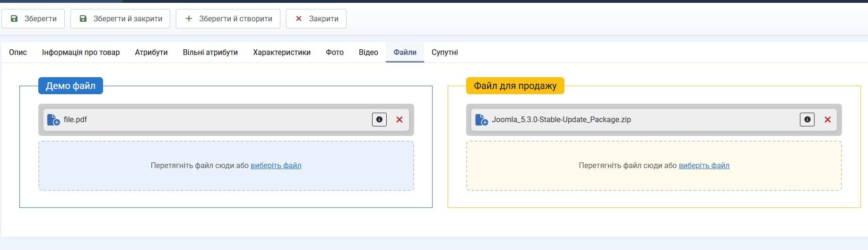Select the Характеристики tab
This screenshot has height=250, width=868.
pos(282,53)
